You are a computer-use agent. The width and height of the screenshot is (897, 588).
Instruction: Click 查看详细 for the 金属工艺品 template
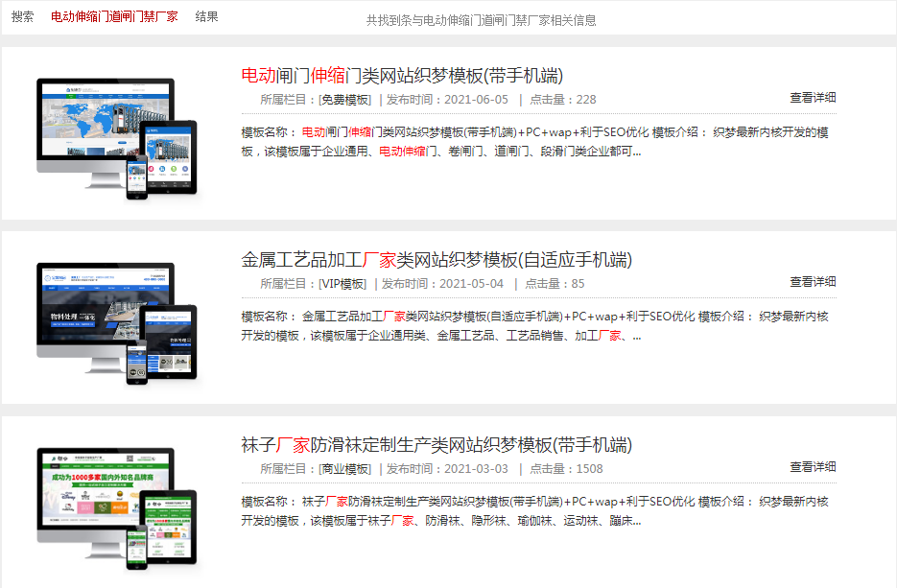[813, 282]
